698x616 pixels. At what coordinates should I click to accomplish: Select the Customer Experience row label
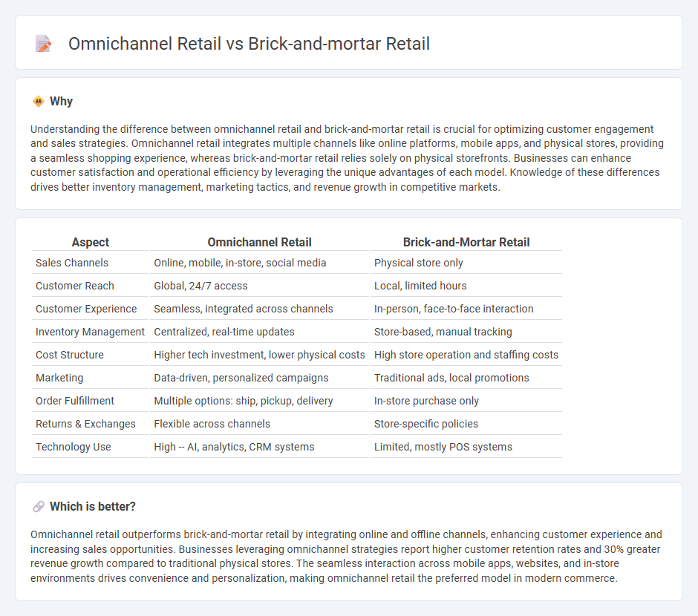(86, 309)
